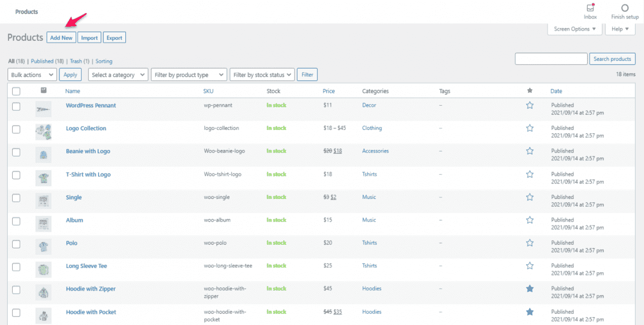Viewport: 644px width, 325px height.
Task: Open the Select a category dropdown
Action: (118, 75)
